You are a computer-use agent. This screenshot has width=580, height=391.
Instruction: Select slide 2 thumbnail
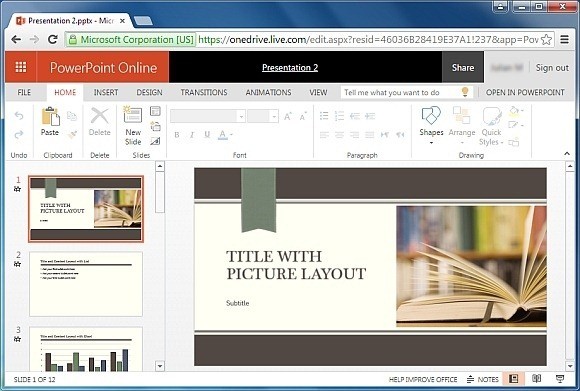[x=86, y=284]
